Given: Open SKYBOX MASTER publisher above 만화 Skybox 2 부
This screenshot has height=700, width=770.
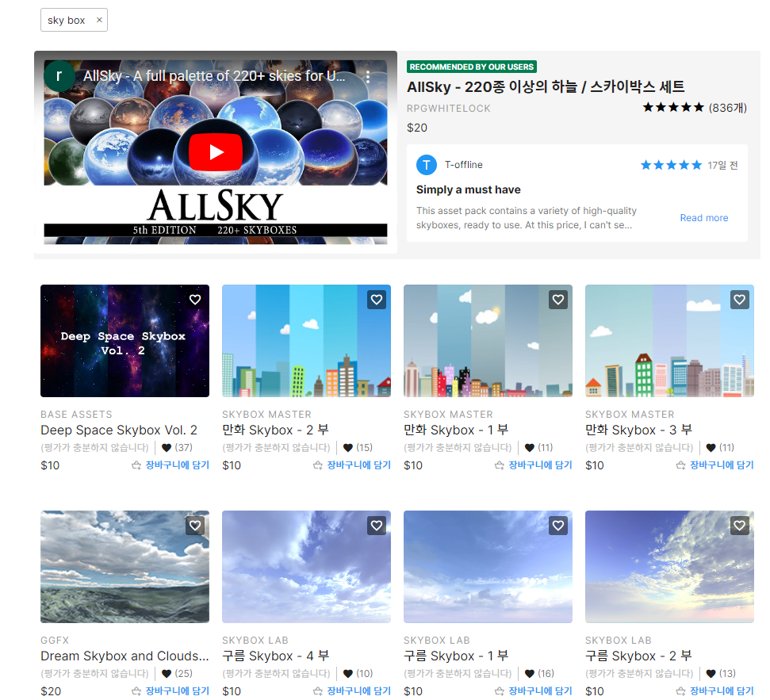Looking at the screenshot, I should click(266, 415).
